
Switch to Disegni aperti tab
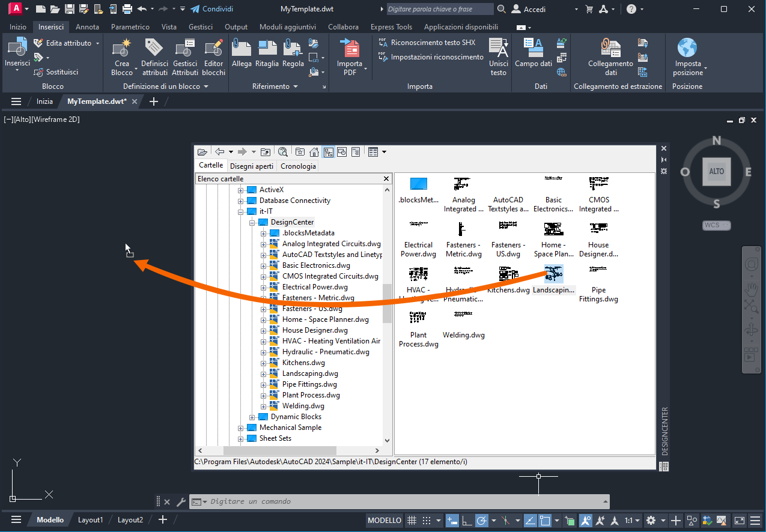252,166
